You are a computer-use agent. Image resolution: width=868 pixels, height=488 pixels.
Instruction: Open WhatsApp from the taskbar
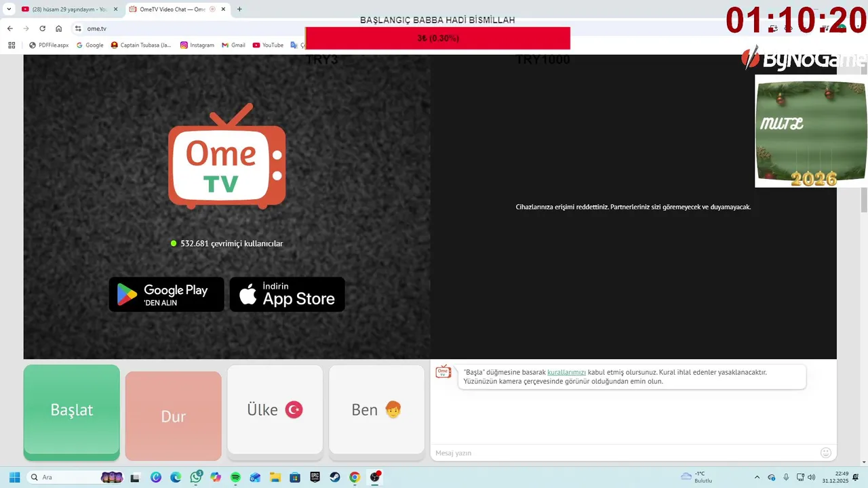point(196,477)
